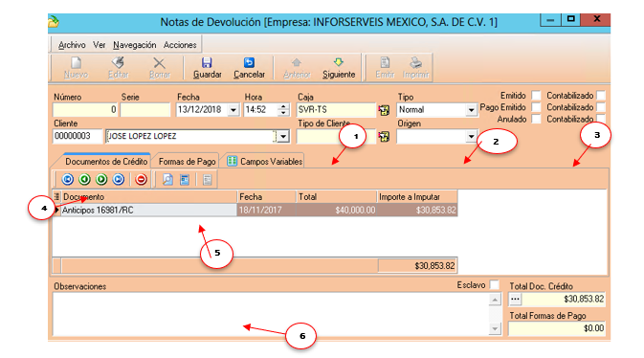Go to Siguiente record arrow icon
The width and height of the screenshot is (644, 358).
click(x=339, y=62)
